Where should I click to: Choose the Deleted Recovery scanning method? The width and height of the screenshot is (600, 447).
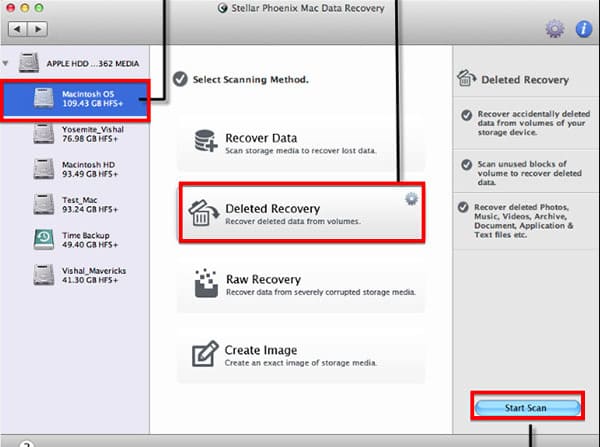point(302,213)
